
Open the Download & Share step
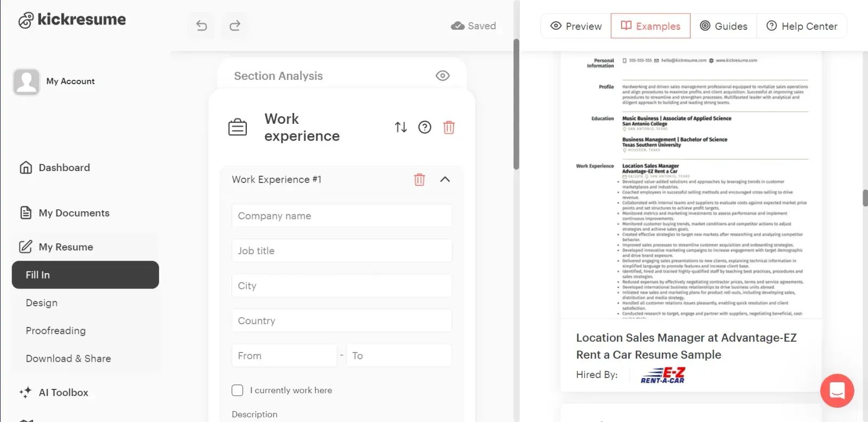68,358
